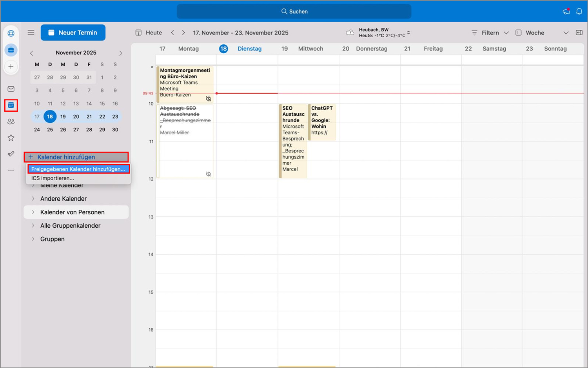The height and width of the screenshot is (368, 588).
Task: Toggle the right side panel open
Action: 579,33
